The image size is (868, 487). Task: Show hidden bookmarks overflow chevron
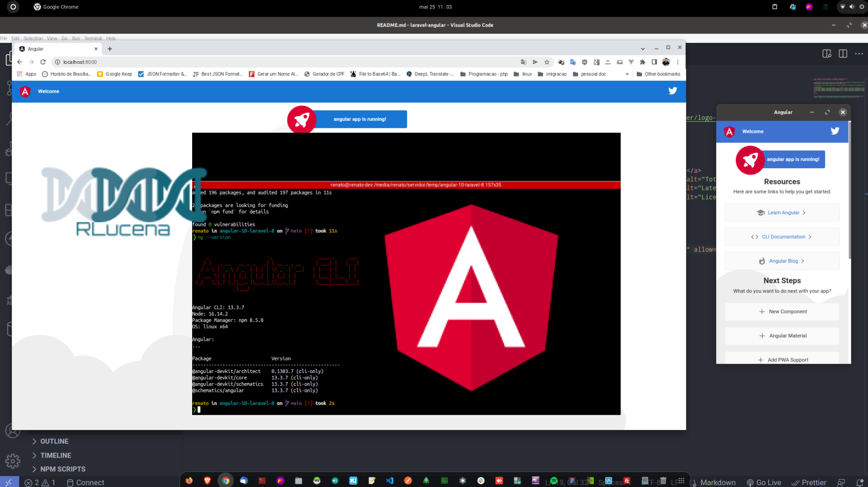click(x=627, y=74)
